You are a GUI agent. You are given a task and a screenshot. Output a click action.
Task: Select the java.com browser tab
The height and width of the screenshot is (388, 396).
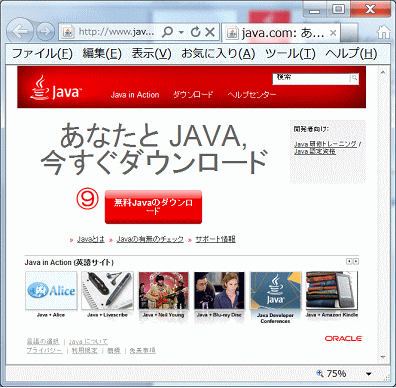point(281,32)
